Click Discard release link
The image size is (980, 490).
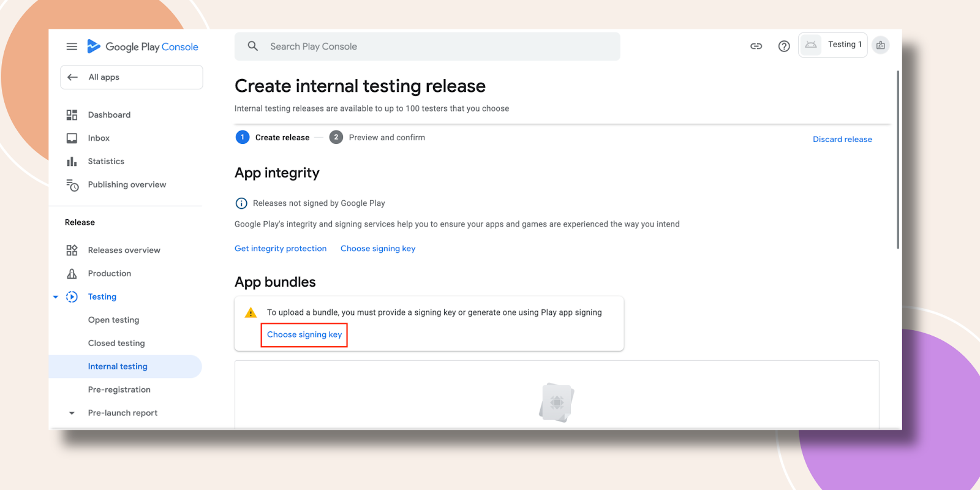[842, 140]
